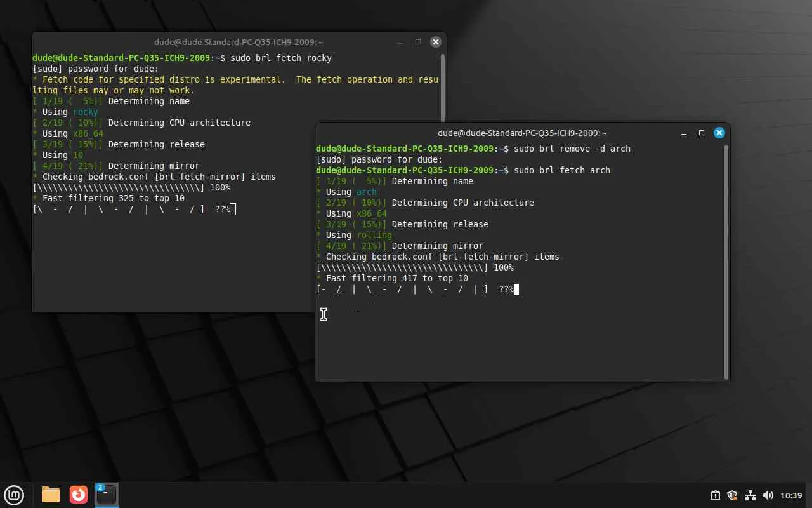Click the title bar of the arch terminal
812x508 pixels.
(x=522, y=133)
